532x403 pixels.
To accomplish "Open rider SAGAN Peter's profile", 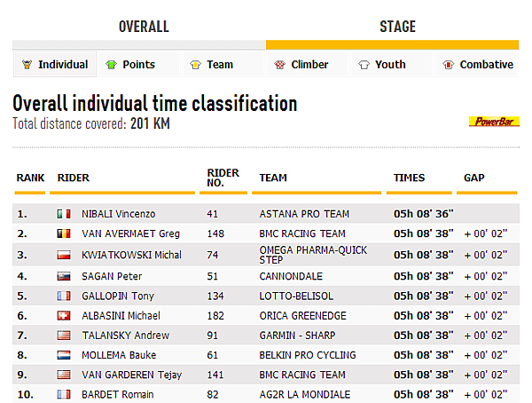I will coord(112,276).
